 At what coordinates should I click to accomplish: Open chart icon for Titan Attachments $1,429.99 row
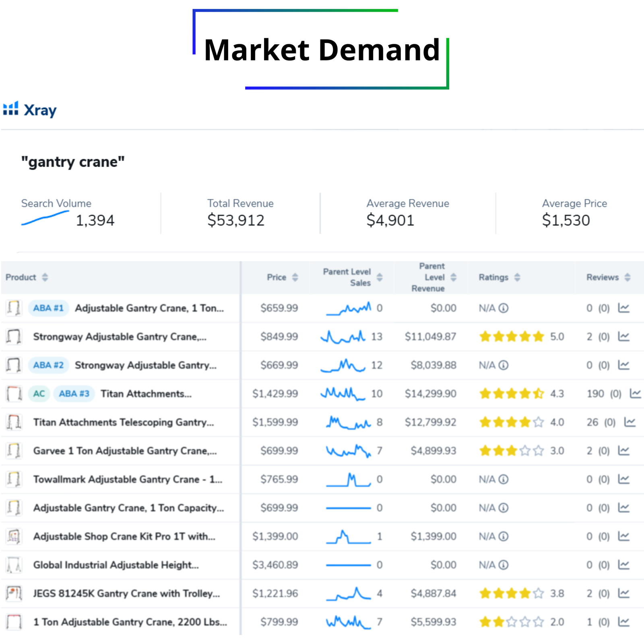pyautogui.click(x=636, y=394)
